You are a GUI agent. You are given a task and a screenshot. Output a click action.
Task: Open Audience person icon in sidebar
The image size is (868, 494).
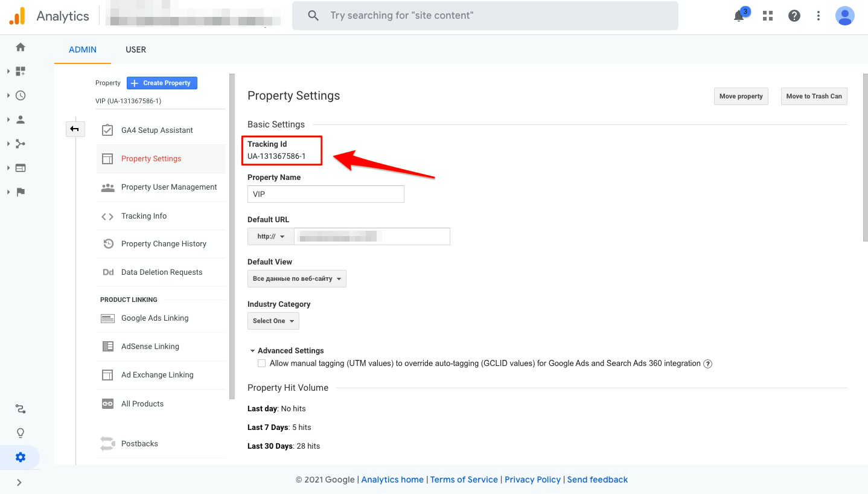[x=21, y=120]
